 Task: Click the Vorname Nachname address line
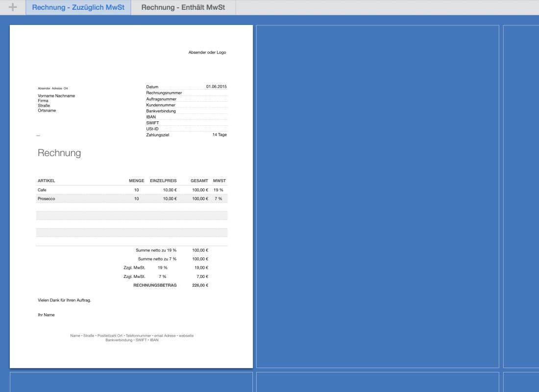(x=56, y=96)
